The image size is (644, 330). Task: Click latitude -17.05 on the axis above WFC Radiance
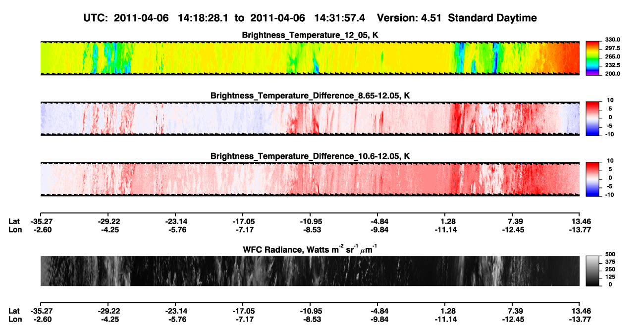pyautogui.click(x=244, y=221)
